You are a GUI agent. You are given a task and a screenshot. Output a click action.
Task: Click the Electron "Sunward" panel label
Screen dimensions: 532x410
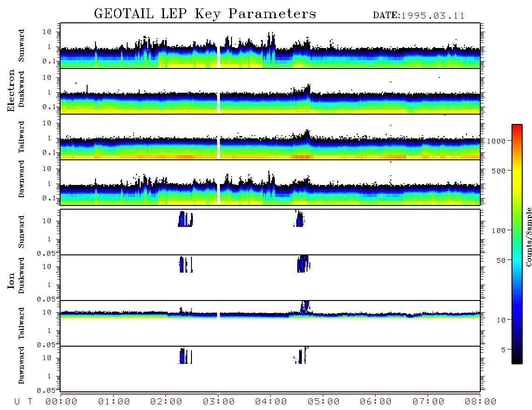[x=21, y=46]
